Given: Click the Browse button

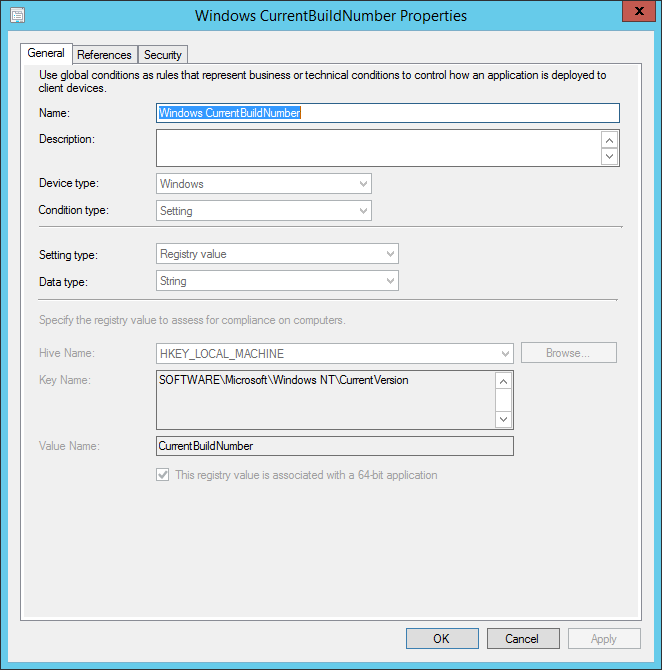Looking at the screenshot, I should click(567, 353).
